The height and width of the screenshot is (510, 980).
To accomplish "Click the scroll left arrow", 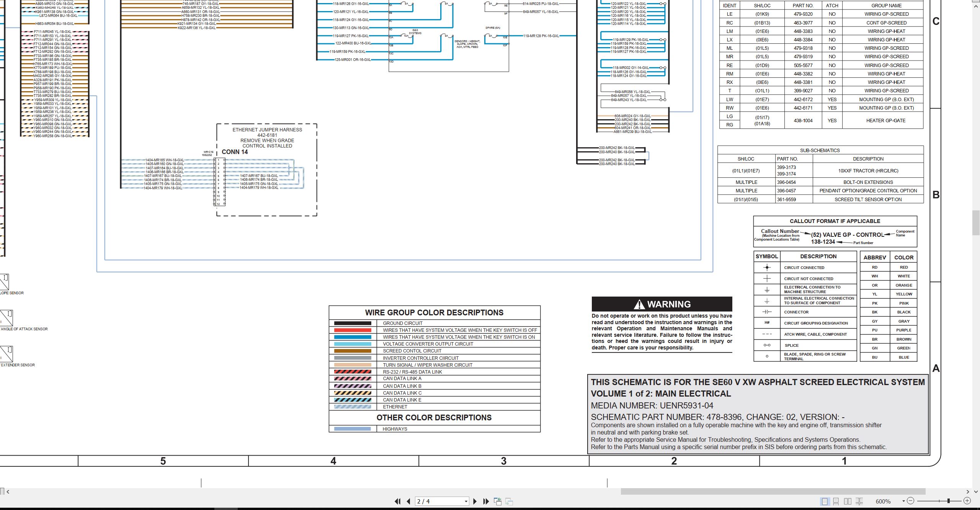I will coord(8,492).
